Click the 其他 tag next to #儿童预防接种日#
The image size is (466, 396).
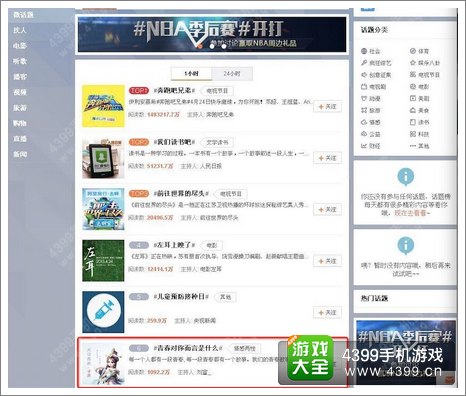(225, 297)
